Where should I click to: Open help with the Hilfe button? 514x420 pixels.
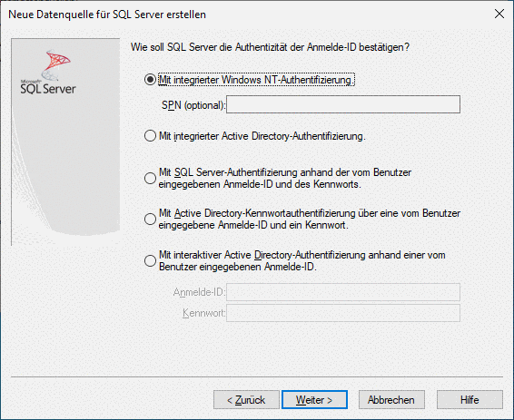(x=470, y=400)
